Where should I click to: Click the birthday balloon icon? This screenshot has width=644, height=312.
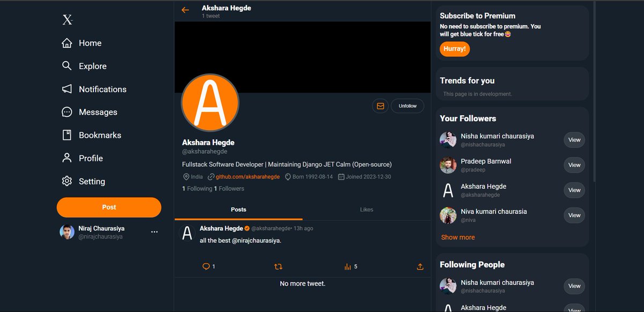point(288,177)
